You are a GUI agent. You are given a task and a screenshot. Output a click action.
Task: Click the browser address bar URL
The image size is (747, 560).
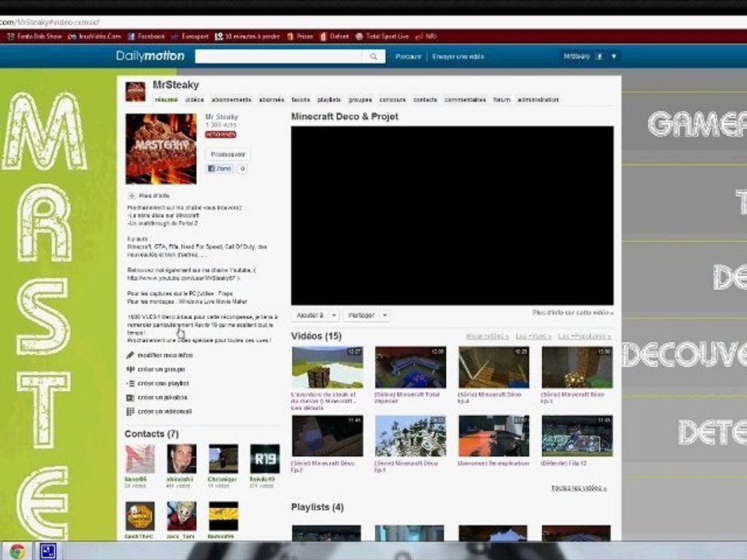50,22
